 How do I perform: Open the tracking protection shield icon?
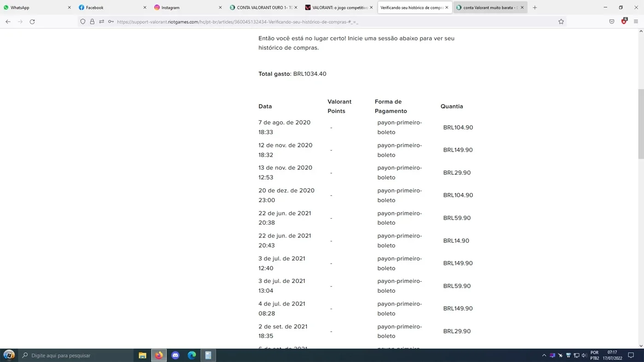pos(83,22)
